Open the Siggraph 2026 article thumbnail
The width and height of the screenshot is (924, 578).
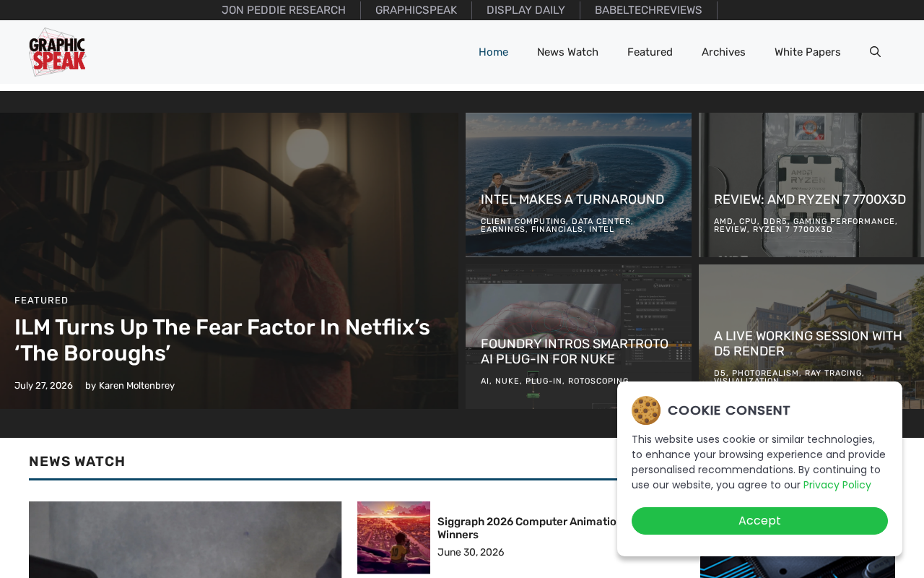point(393,538)
